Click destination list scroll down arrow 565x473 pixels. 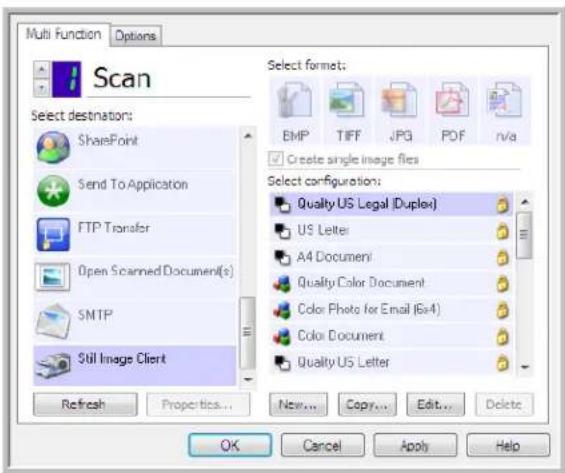248,379
